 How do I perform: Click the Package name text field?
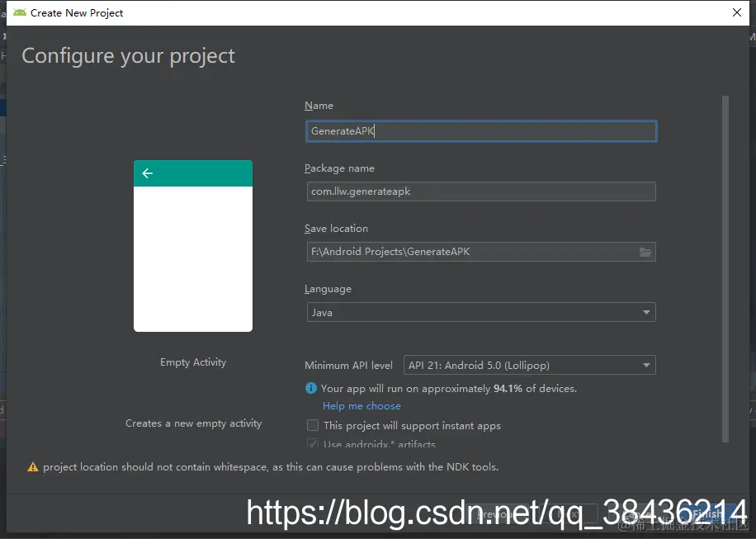click(481, 191)
